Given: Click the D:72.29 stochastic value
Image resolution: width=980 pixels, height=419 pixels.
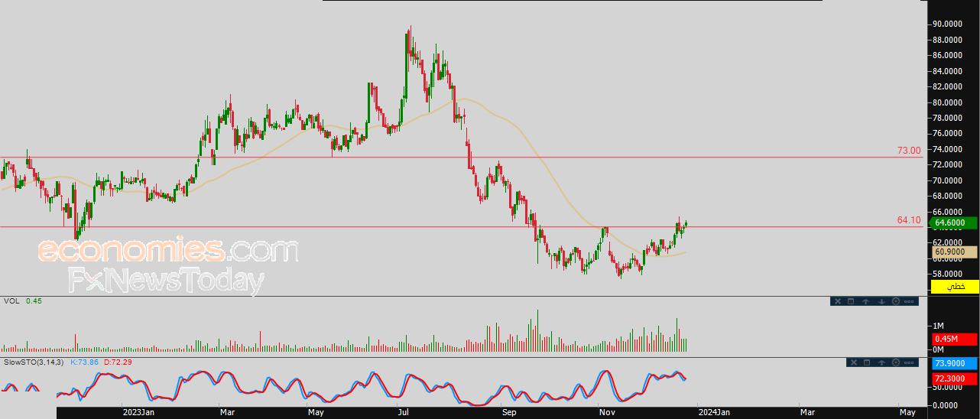Looking at the screenshot, I should click(118, 361).
